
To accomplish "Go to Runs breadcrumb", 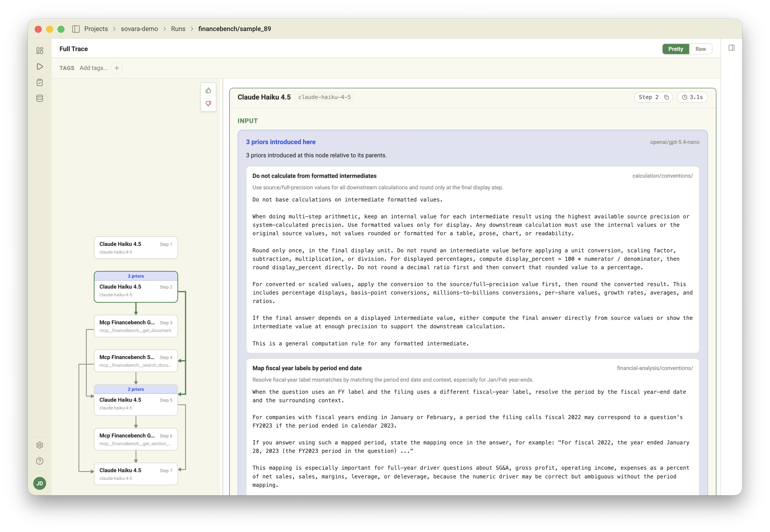I will click(x=178, y=29).
